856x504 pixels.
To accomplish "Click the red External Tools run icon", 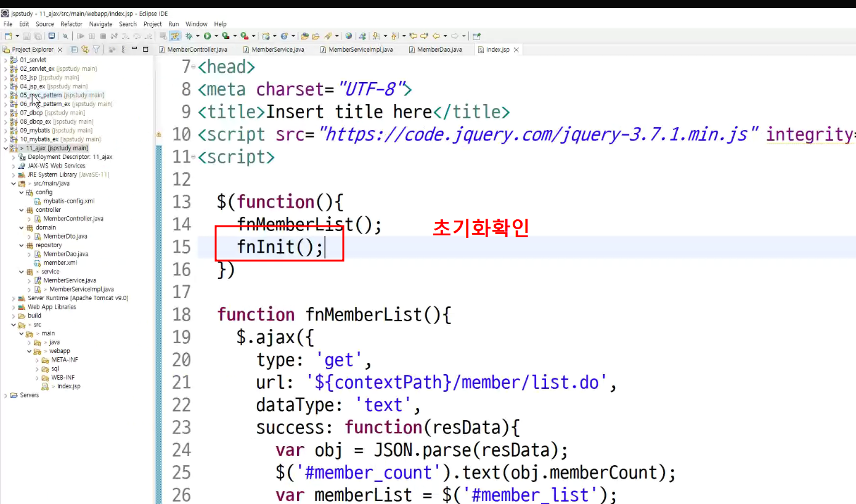I will pyautogui.click(x=244, y=36).
